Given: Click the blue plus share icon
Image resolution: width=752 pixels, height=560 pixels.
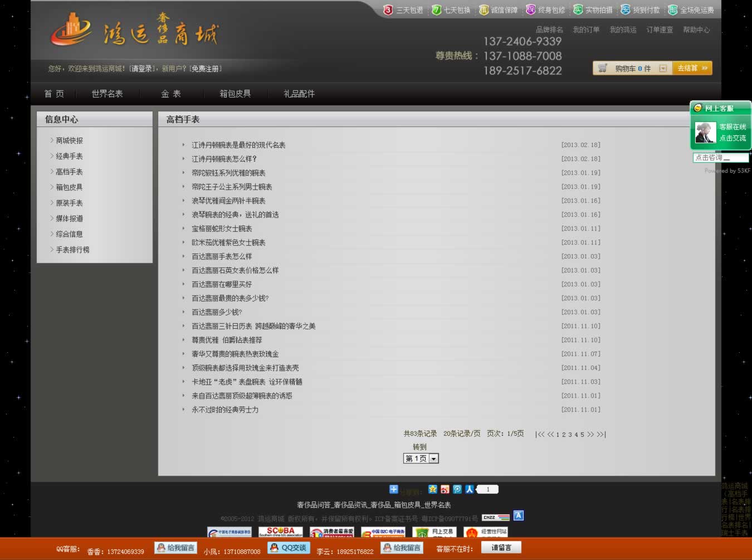Looking at the screenshot, I should tap(394, 489).
